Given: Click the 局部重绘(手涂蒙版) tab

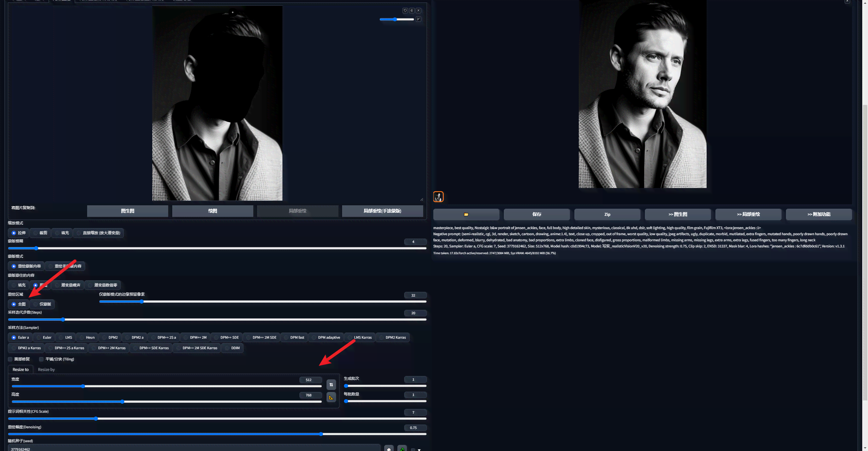Looking at the screenshot, I should pyautogui.click(x=382, y=211).
